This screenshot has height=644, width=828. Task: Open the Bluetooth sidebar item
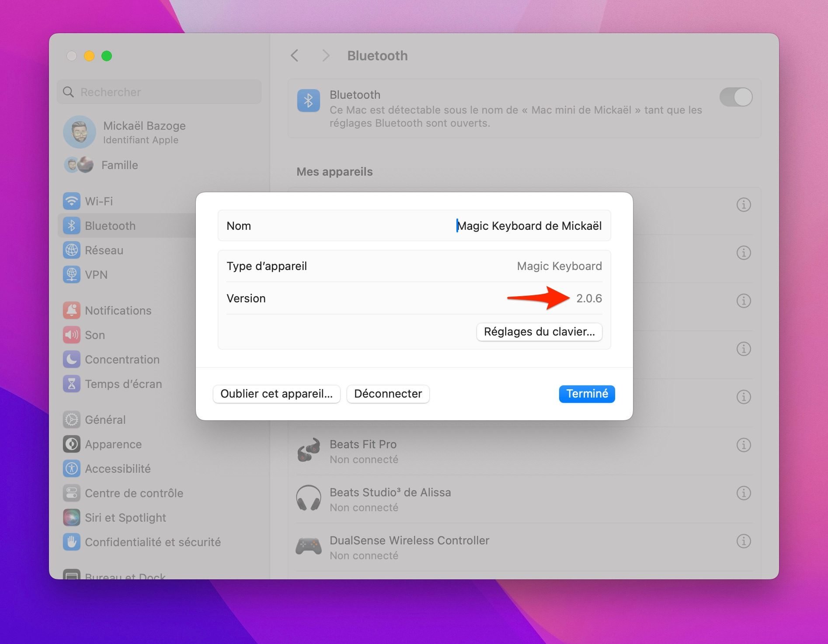click(x=127, y=225)
